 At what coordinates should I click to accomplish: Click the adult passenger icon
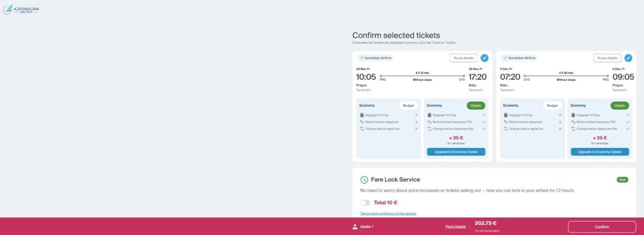[355, 226]
